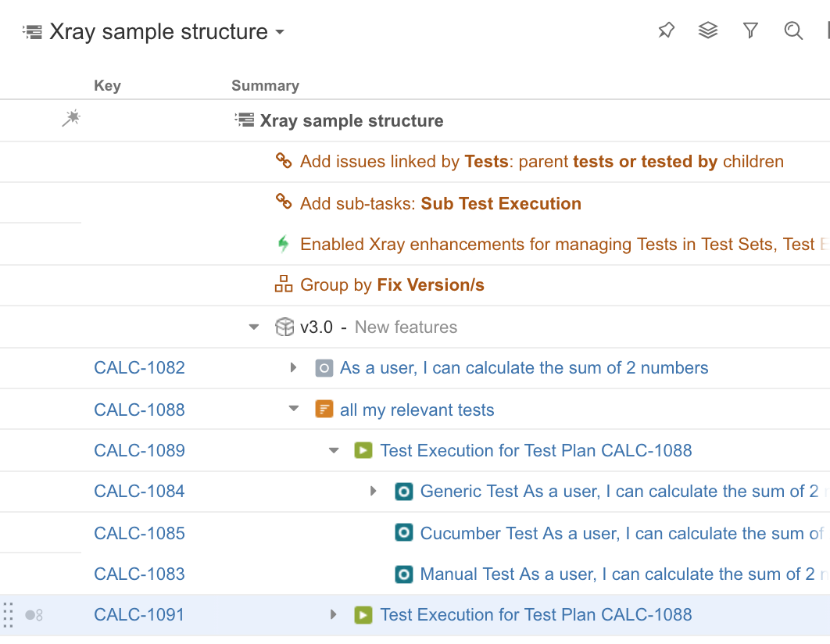Click the structure icon beside the title
The image size is (830, 644).
click(x=32, y=32)
